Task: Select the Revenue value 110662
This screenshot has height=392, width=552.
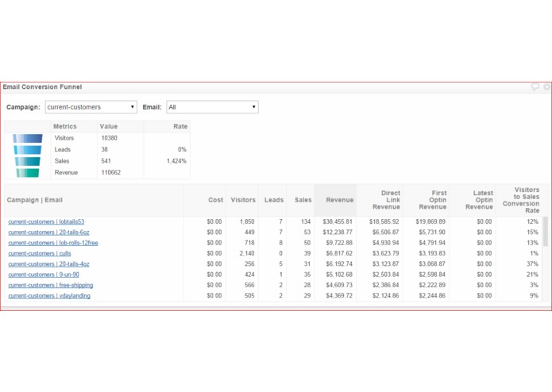Action: click(x=111, y=173)
